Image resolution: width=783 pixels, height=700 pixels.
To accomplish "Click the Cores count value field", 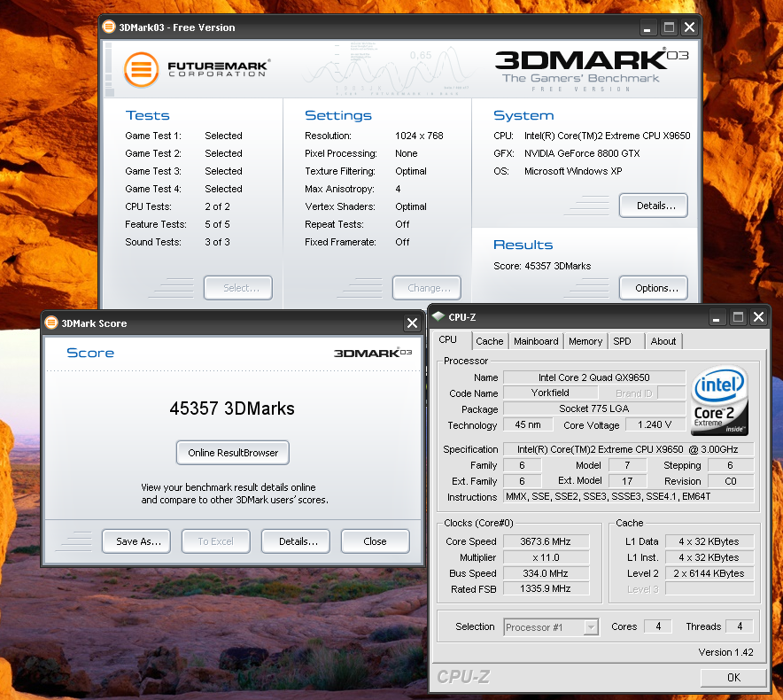I will point(658,626).
